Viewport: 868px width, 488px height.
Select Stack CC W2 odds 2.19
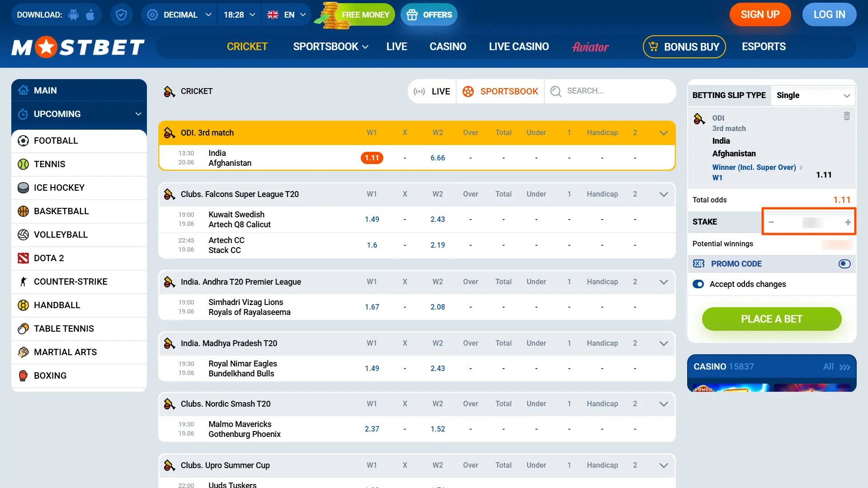(438, 245)
